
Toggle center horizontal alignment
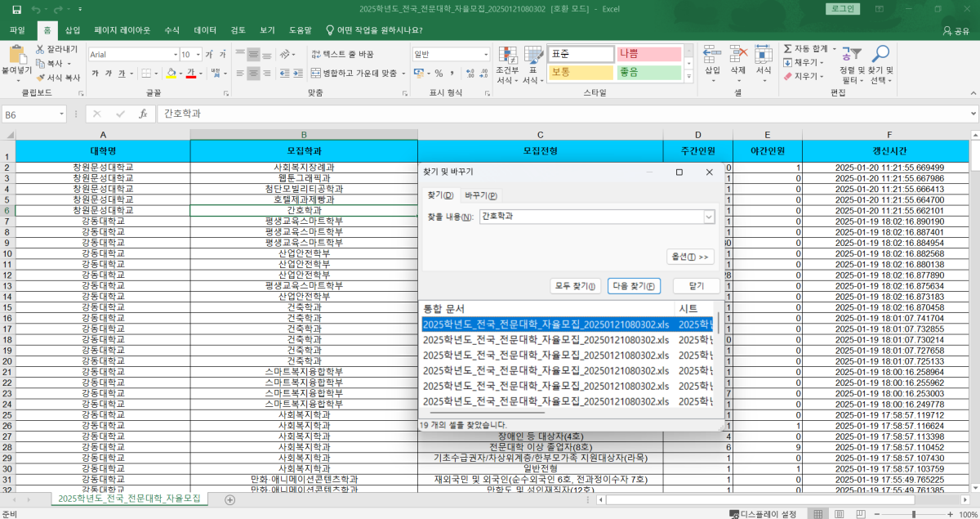point(253,74)
